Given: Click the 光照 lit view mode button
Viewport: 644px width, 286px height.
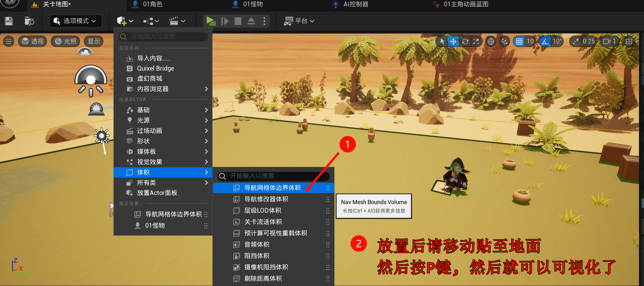Looking at the screenshot, I should point(66,41).
